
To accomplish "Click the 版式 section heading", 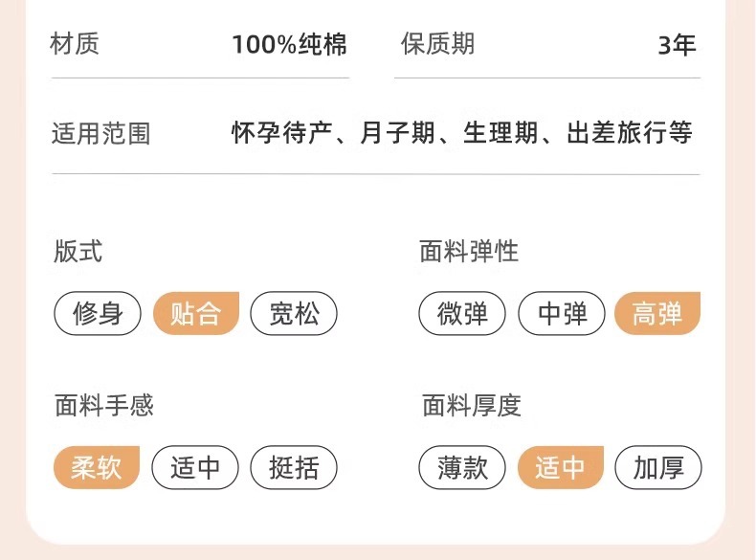I will coord(78,252).
